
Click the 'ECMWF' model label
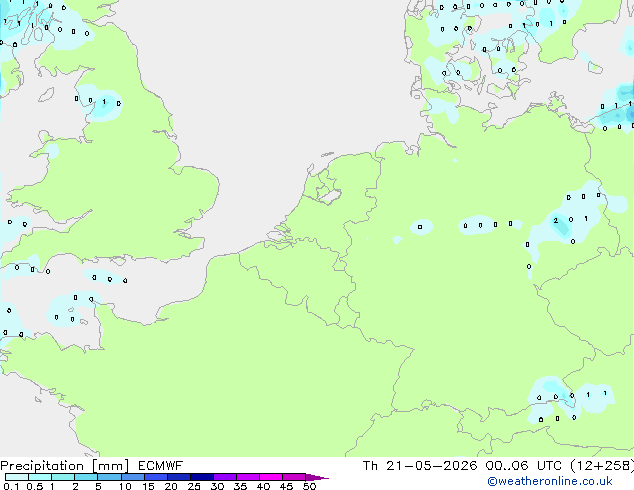[160, 466]
